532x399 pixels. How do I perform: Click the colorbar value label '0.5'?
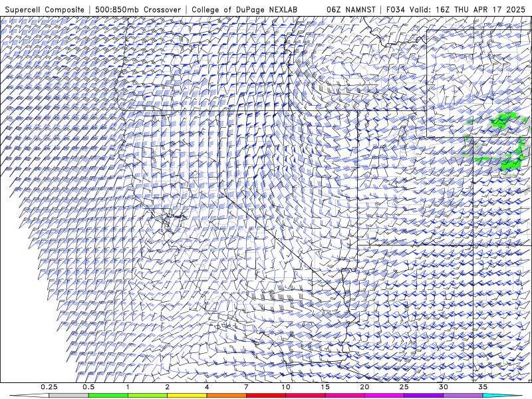(x=88, y=387)
